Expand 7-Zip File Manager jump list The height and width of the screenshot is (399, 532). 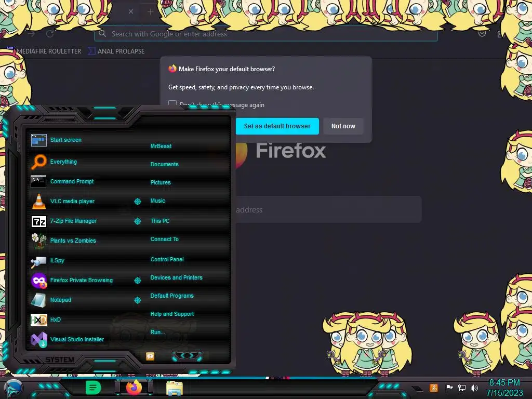[137, 221]
